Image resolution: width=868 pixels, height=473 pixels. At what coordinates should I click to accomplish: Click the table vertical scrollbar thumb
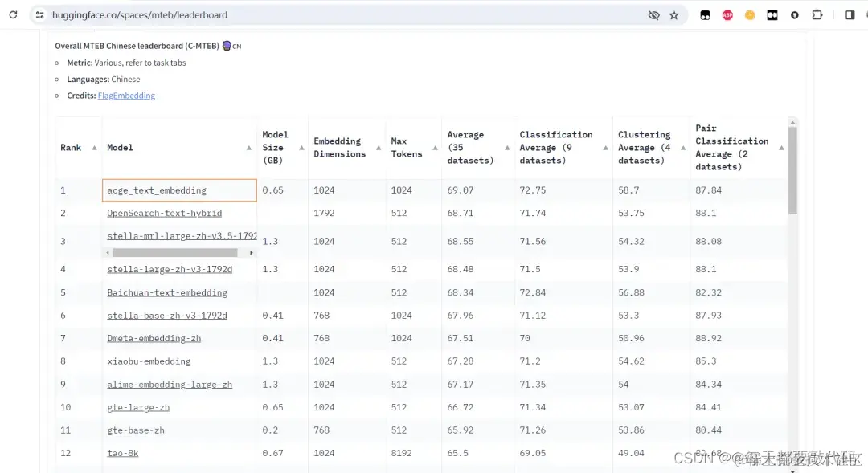point(792,170)
